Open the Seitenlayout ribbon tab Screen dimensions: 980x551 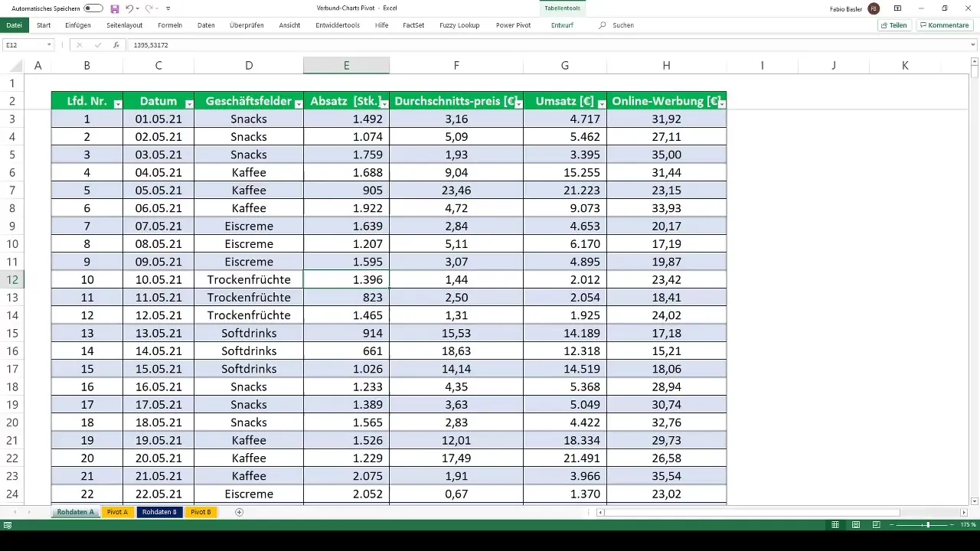(x=125, y=25)
